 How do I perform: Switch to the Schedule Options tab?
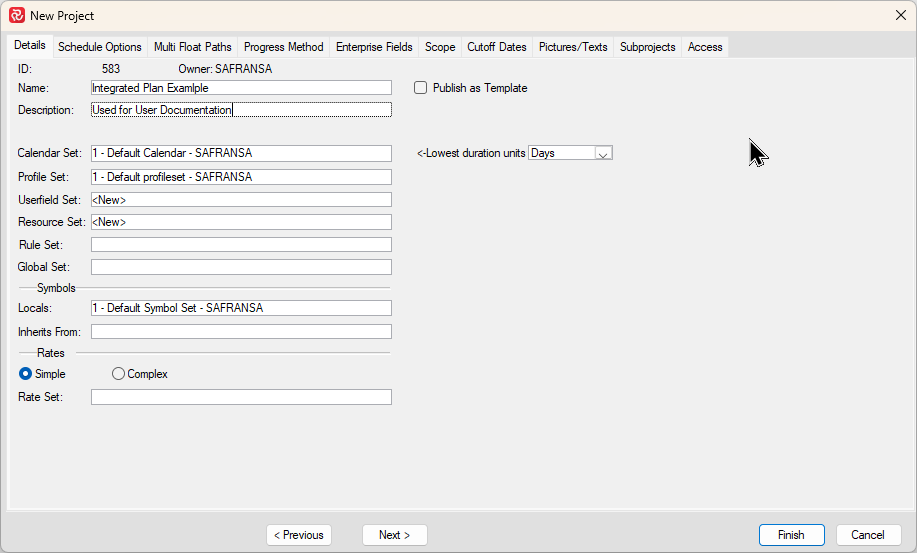99,47
